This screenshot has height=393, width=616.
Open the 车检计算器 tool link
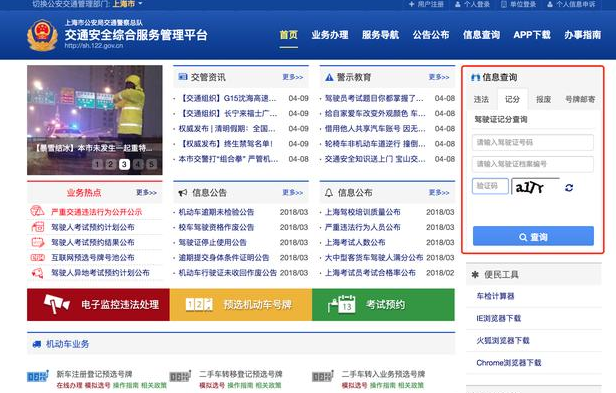(x=495, y=296)
